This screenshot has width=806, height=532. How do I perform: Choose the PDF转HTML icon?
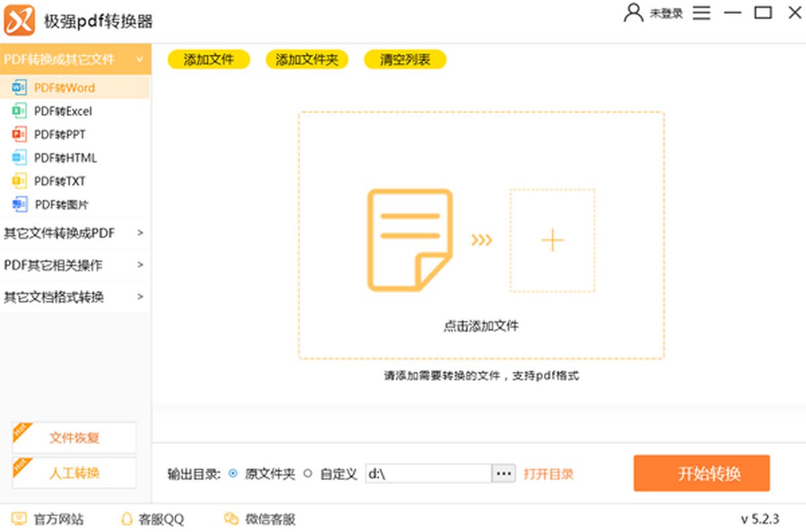click(x=19, y=158)
